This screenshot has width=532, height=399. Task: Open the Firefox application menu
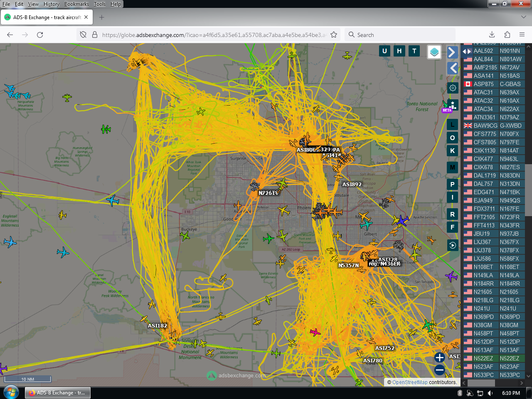(522, 35)
